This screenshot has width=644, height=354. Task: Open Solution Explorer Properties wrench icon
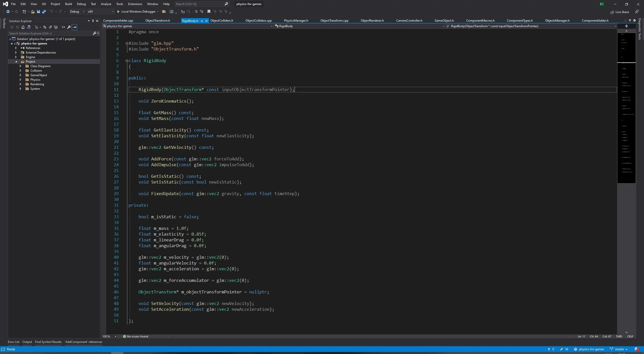(x=69, y=27)
